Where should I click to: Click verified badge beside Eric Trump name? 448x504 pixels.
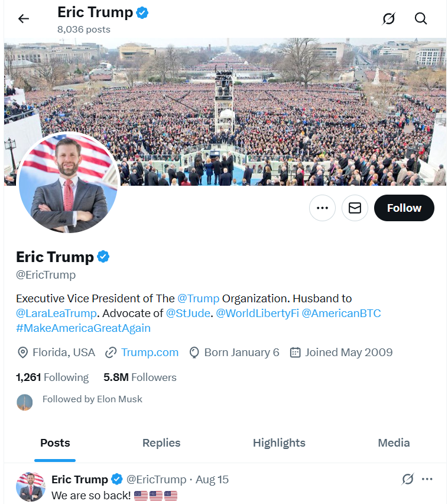103,257
